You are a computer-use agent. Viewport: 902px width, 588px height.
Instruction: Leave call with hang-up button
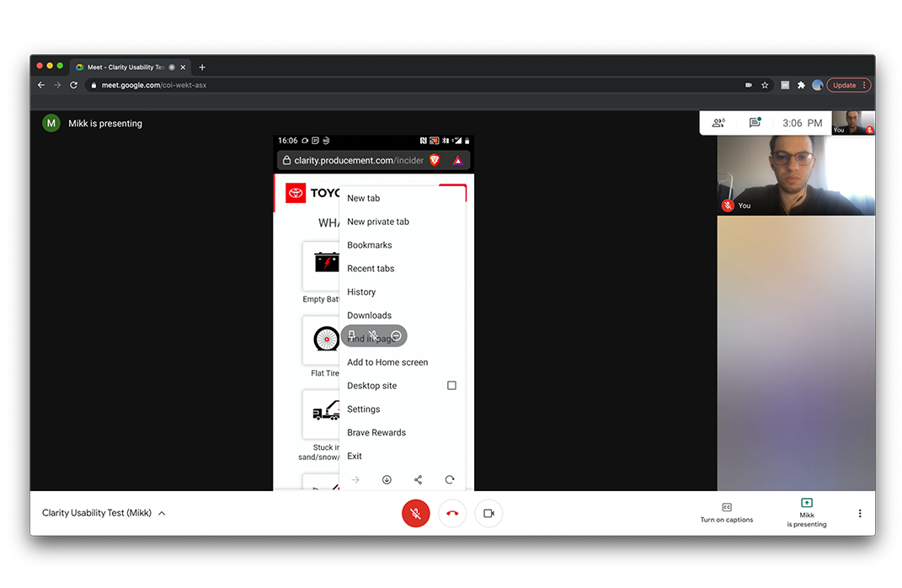point(452,513)
